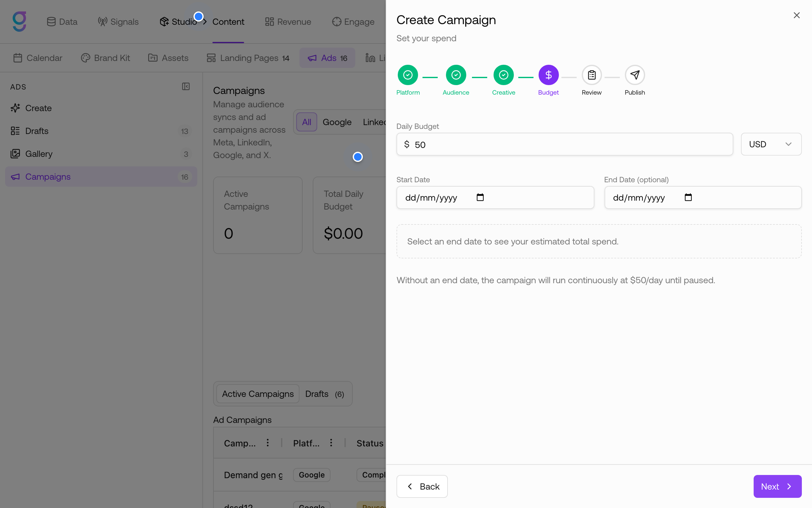This screenshot has width=812, height=508.
Task: Go to the Audience step icon
Action: (456, 75)
